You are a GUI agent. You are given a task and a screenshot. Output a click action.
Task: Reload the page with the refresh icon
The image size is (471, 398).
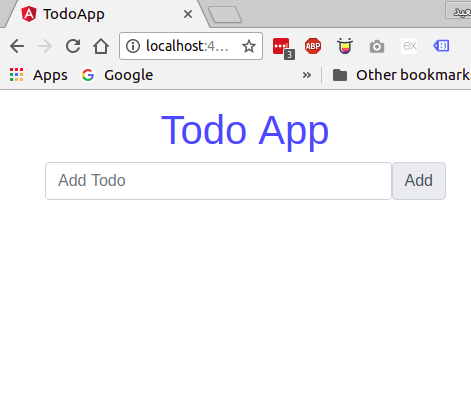click(x=73, y=46)
